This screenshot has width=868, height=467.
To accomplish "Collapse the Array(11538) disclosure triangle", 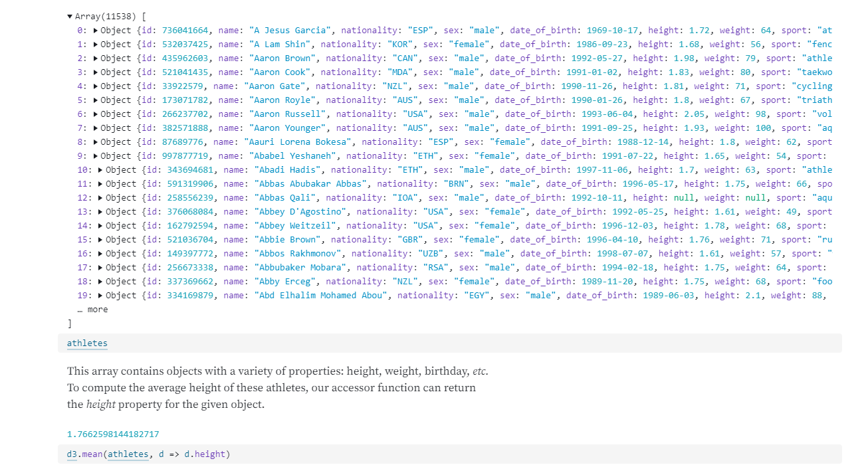I will tap(70, 16).
